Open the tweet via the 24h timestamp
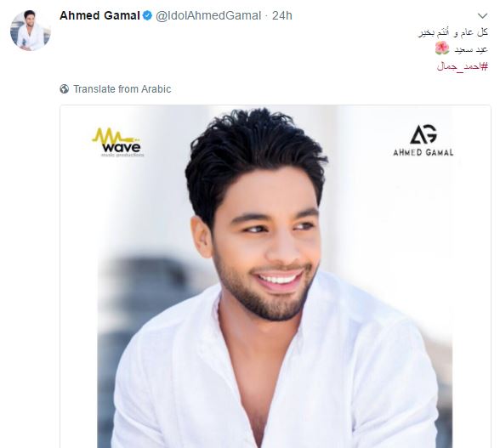 pyautogui.click(x=282, y=15)
